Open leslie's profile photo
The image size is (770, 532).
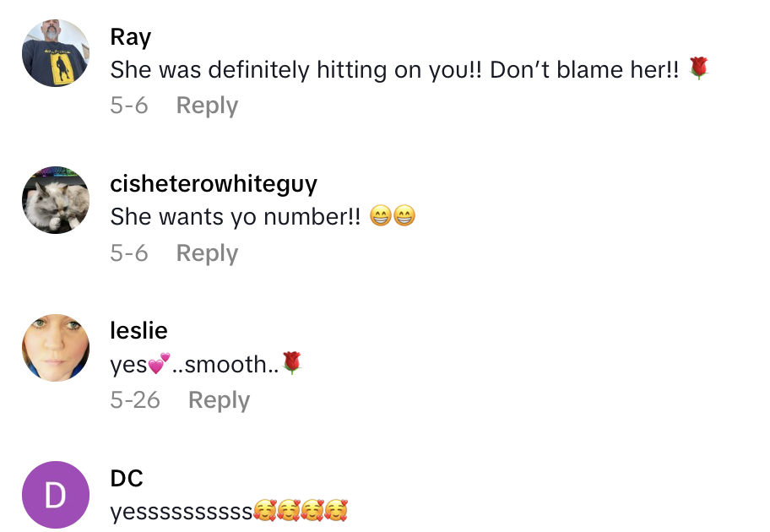[56, 348]
